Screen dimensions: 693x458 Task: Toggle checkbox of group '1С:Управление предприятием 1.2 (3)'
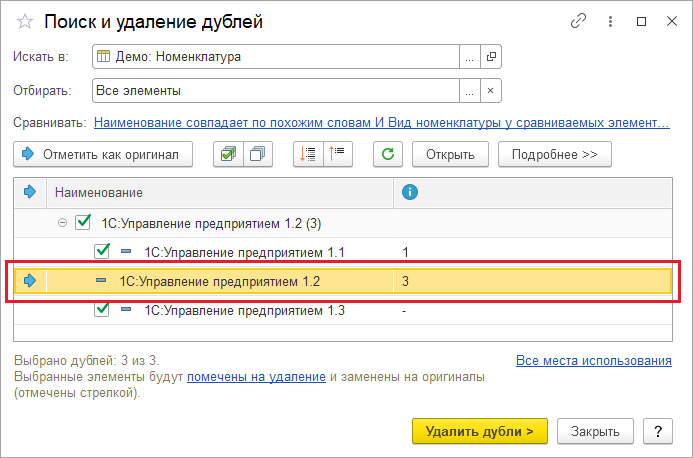point(83,222)
